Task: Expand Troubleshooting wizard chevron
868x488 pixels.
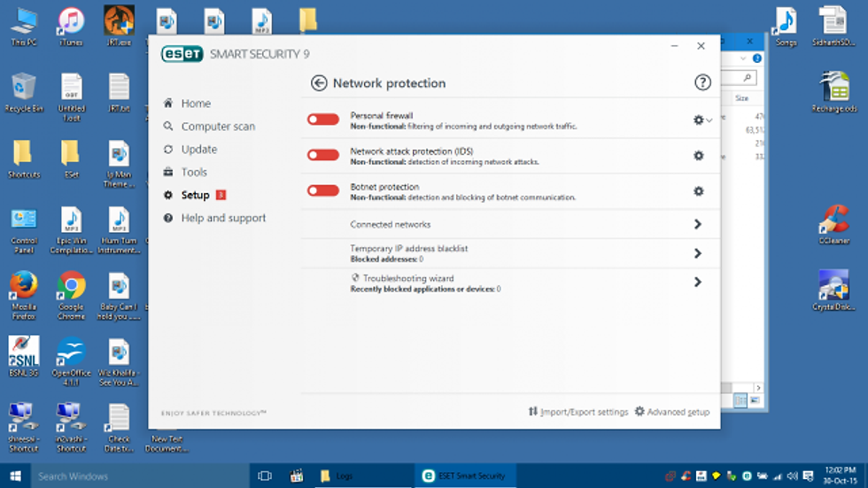Action: click(x=698, y=283)
